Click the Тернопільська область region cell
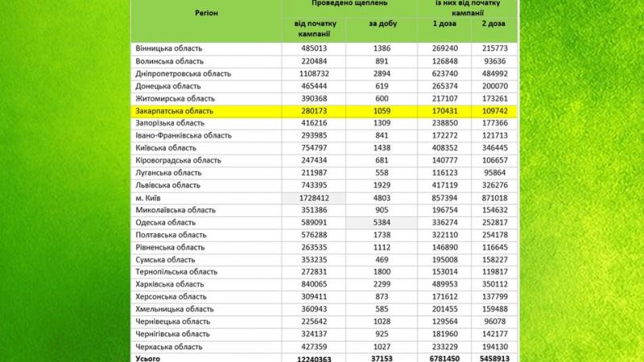The height and width of the screenshot is (362, 644). click(175, 272)
